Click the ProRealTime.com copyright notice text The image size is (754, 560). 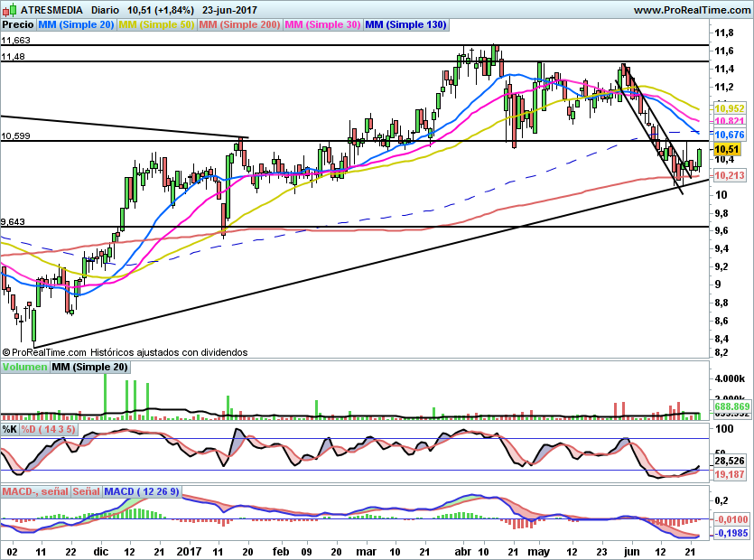pyautogui.click(x=125, y=352)
